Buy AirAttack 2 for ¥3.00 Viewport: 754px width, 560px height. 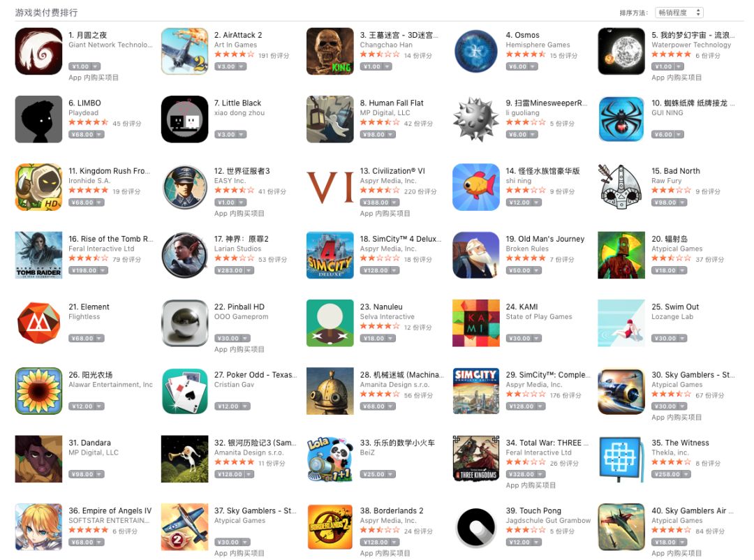click(x=230, y=66)
